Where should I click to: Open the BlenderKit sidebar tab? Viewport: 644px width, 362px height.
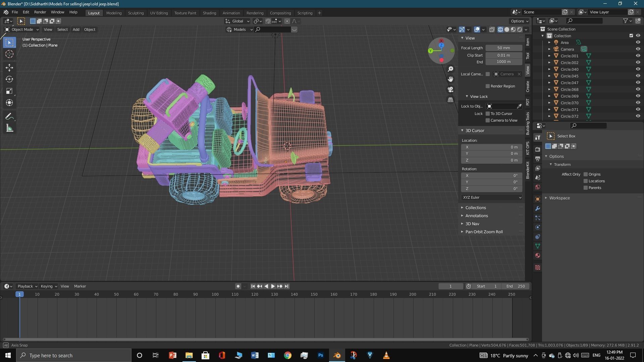(528, 170)
